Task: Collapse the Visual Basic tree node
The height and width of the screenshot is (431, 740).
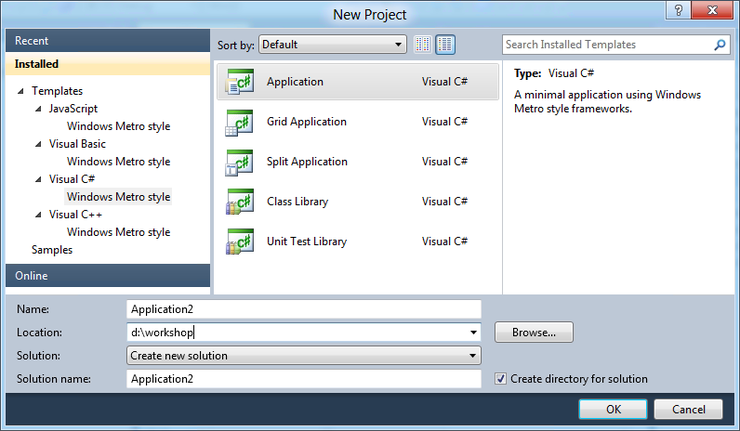Action: [38, 144]
